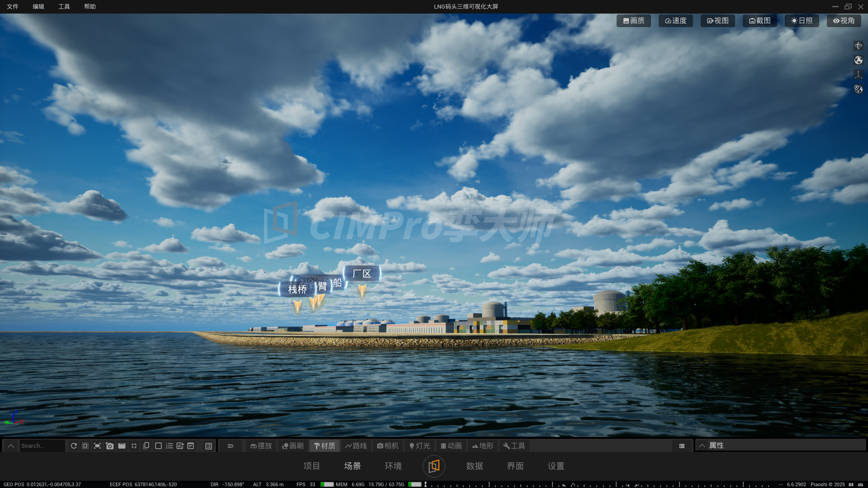868x488 pixels.
Task: Click the refresh icon beside the search box
Action: pos(74,446)
